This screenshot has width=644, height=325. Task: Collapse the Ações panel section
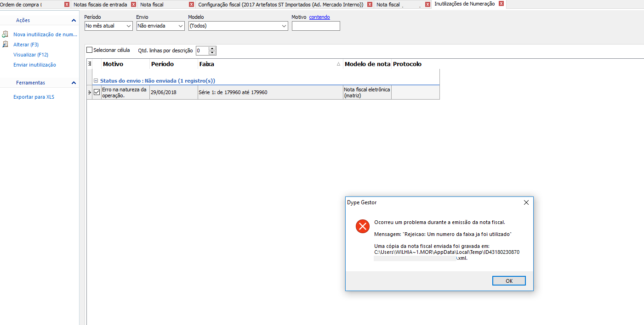[x=74, y=20]
